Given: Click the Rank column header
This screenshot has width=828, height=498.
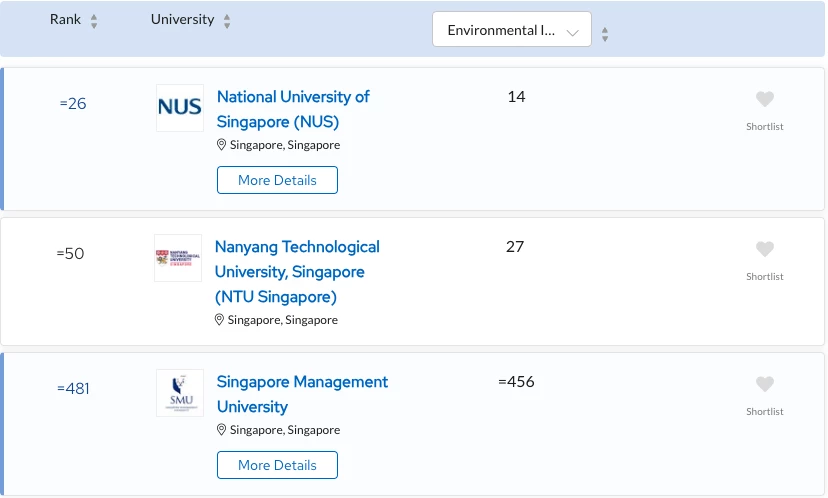Looking at the screenshot, I should click(x=65, y=20).
